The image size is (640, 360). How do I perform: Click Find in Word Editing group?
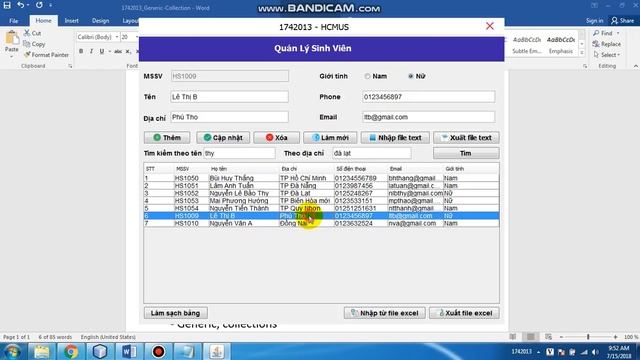[603, 33]
